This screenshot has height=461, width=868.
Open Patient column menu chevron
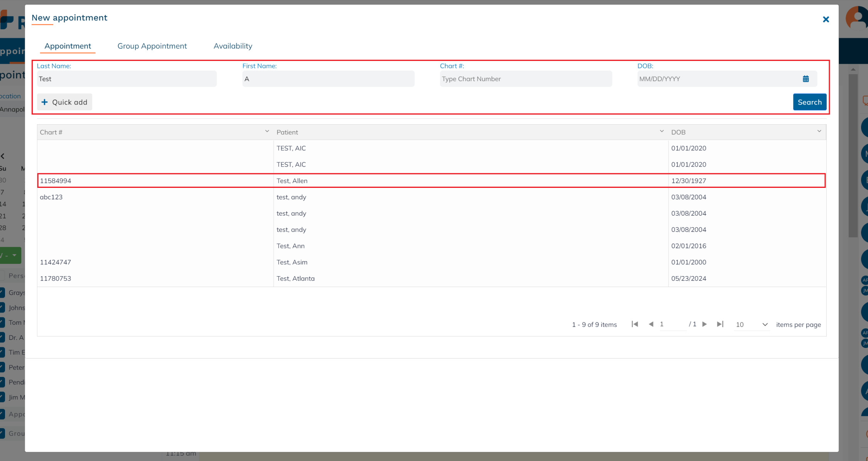(662, 132)
